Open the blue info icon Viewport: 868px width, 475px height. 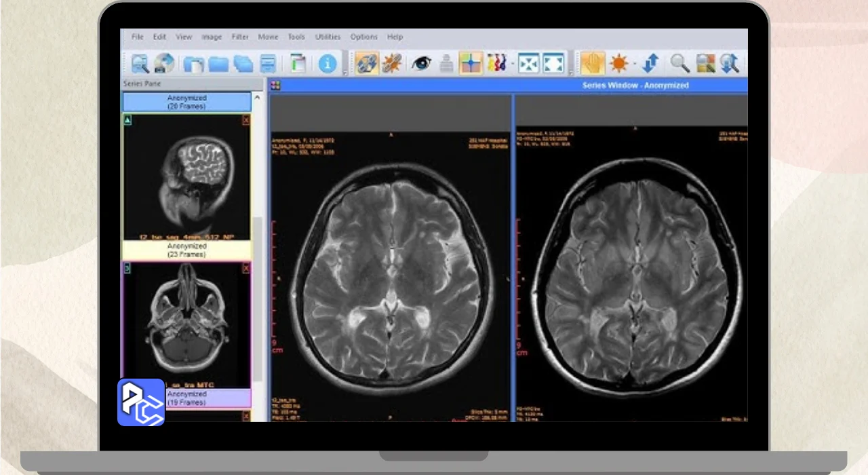[x=328, y=64]
